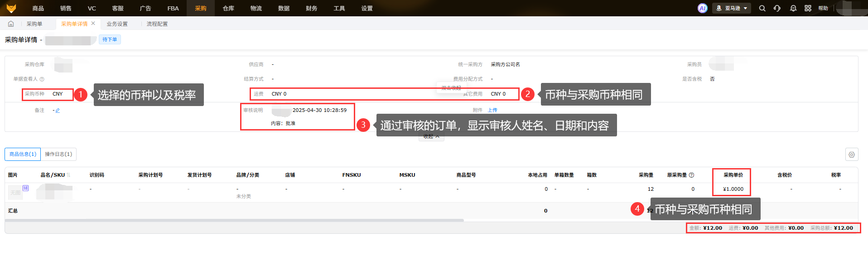Open the 数据 menu
This screenshot has width=868, height=266.
click(x=284, y=8)
